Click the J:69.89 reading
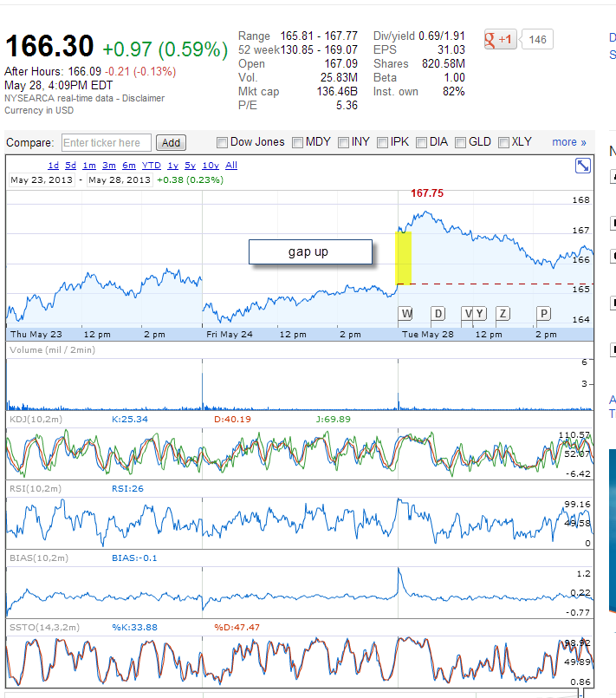This screenshot has width=616, height=698. [334, 420]
